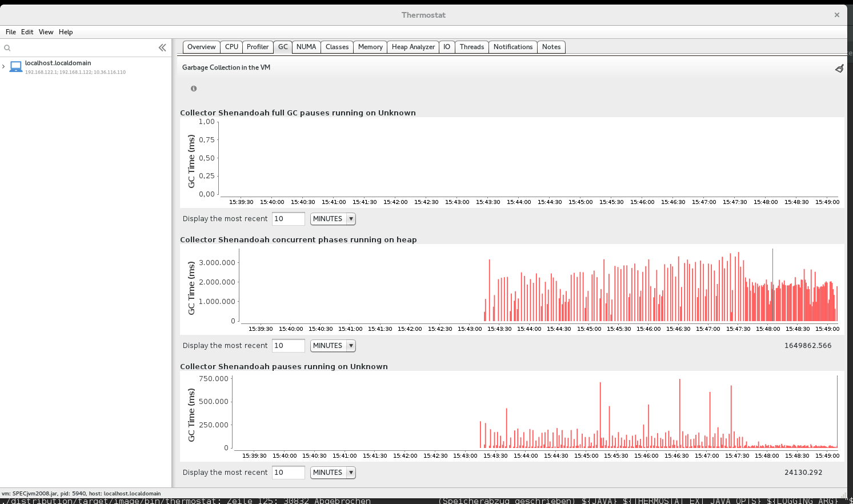Switch to the NUMA tab

[x=306, y=47]
